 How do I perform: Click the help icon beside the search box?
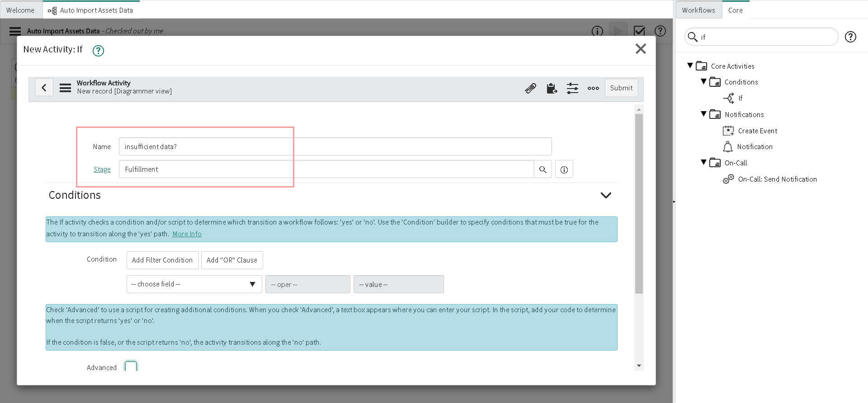850,37
